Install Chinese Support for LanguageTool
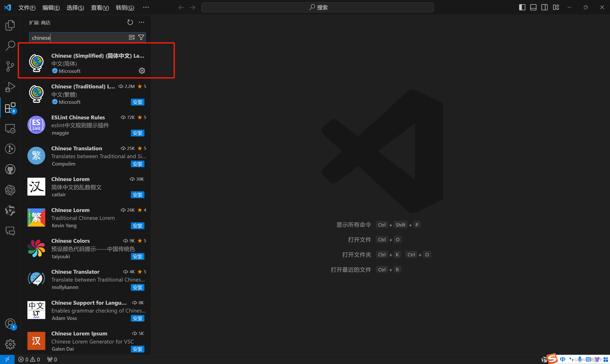610x364 pixels. 138,318
